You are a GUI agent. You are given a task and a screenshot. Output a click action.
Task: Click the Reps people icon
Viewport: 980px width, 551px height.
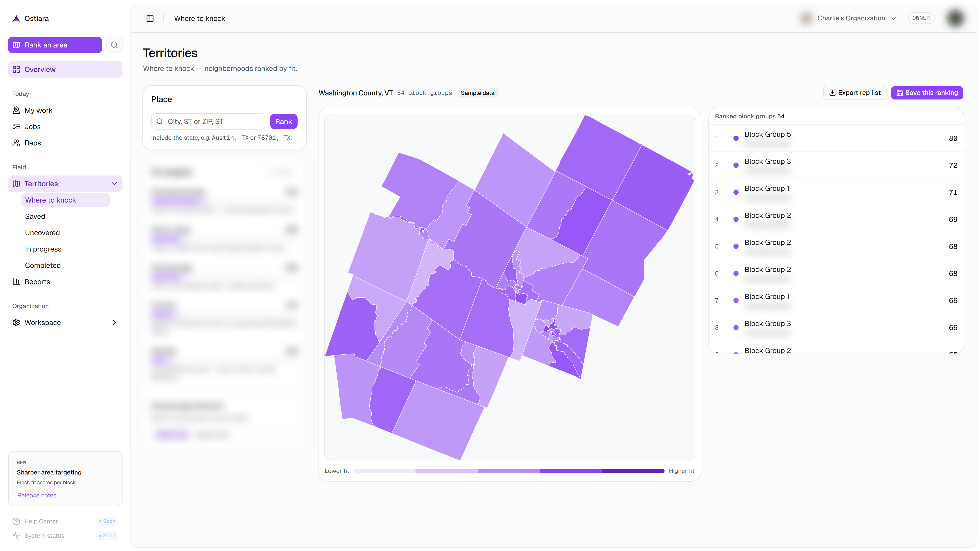16,143
